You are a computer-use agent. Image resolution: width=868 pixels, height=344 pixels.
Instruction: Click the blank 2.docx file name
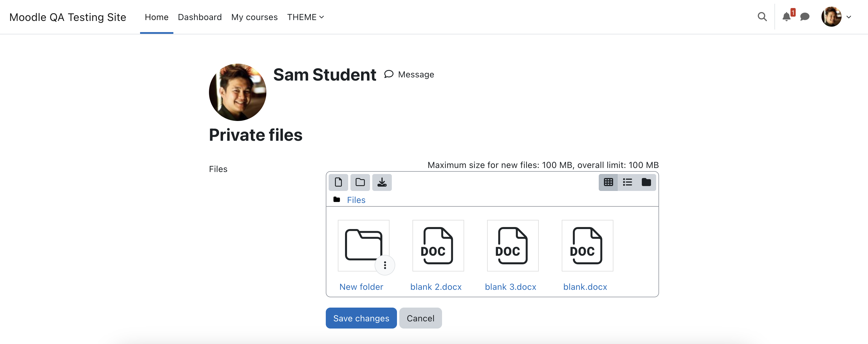pyautogui.click(x=436, y=287)
